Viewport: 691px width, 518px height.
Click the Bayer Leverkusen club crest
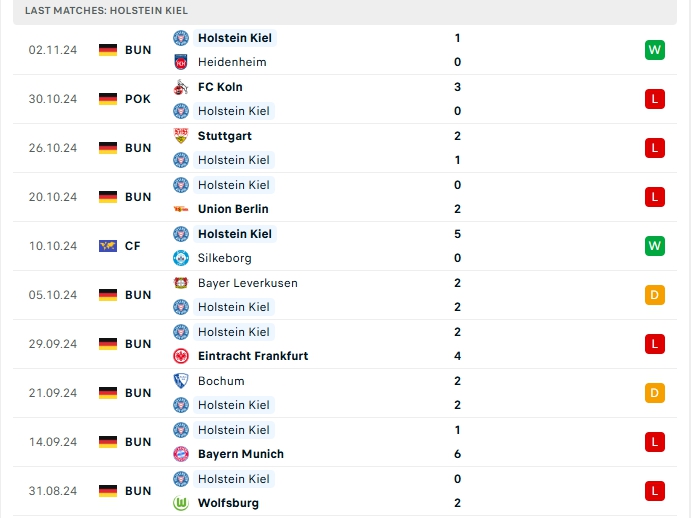point(181,283)
